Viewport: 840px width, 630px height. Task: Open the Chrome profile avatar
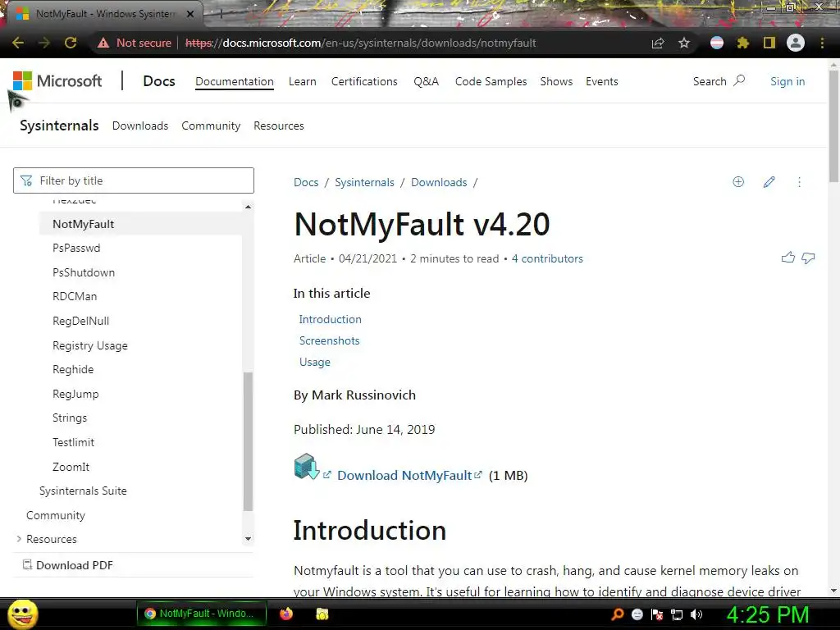(x=796, y=43)
